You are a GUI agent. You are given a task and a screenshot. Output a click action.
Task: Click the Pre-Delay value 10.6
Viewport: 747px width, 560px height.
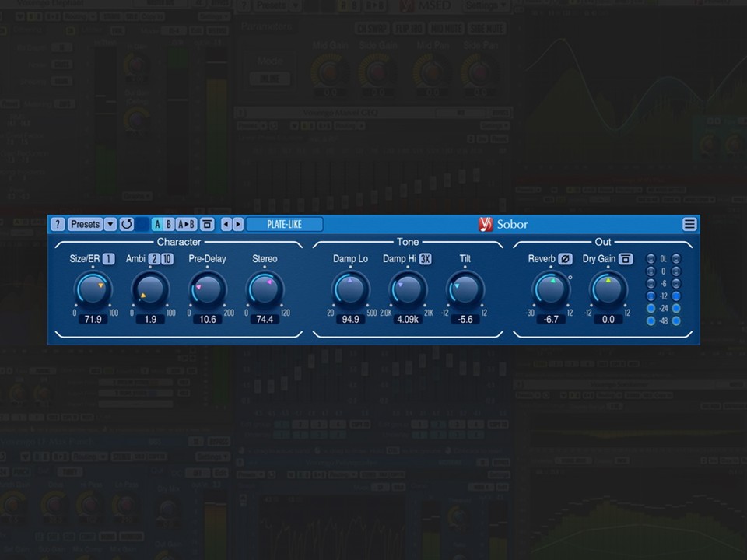tap(207, 319)
